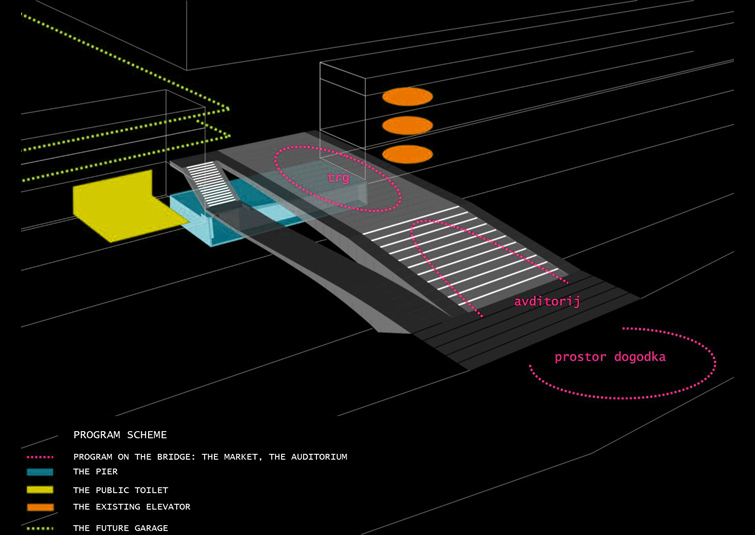This screenshot has height=535, width=755.
Task: Select the middle orange elevator ellipse
Action: coord(407,126)
